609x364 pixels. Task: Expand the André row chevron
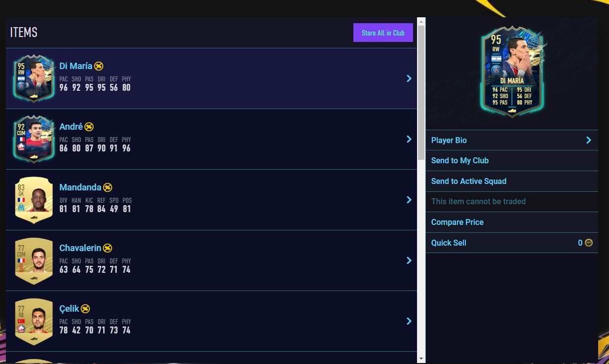409,139
